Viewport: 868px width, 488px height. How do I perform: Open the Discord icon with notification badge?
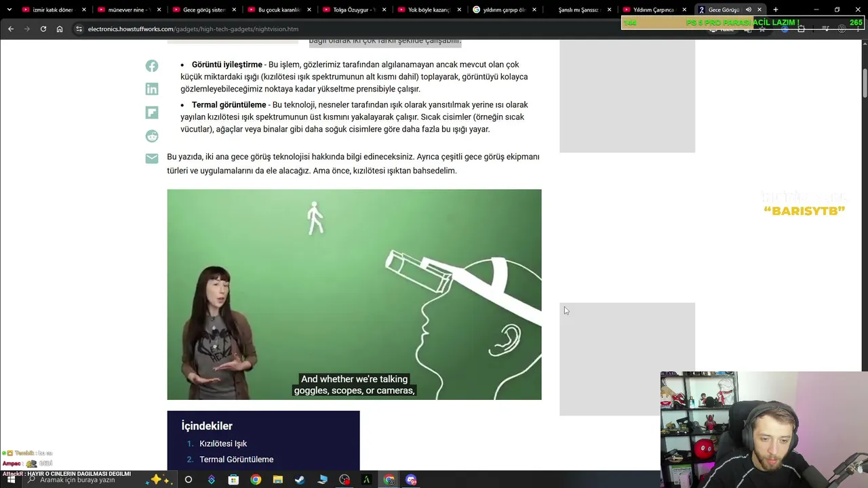411,480
